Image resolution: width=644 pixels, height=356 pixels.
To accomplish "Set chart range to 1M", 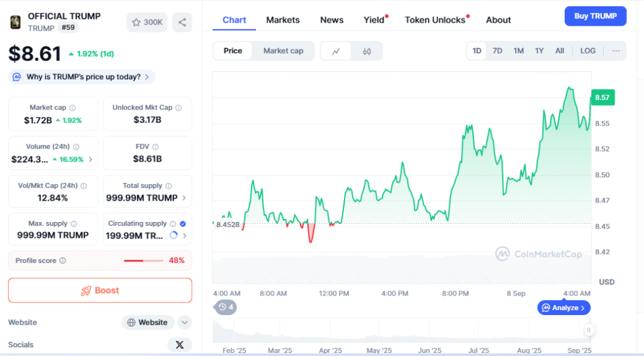I will [x=518, y=51].
